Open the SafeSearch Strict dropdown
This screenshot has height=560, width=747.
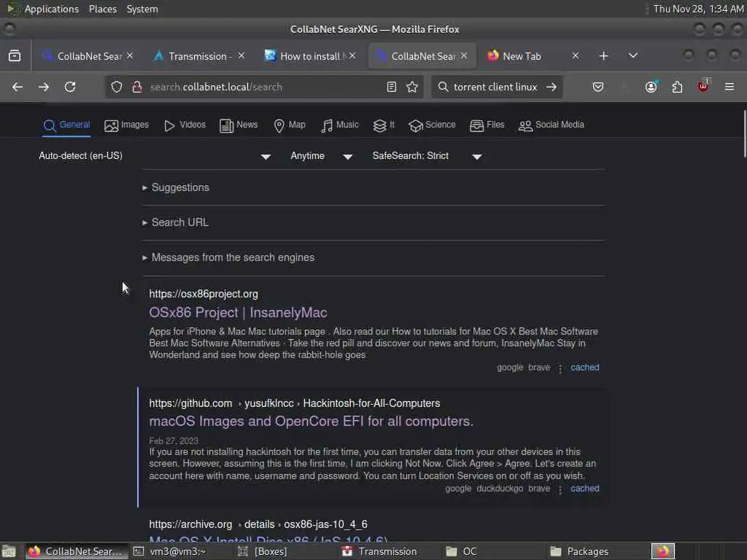[427, 156]
